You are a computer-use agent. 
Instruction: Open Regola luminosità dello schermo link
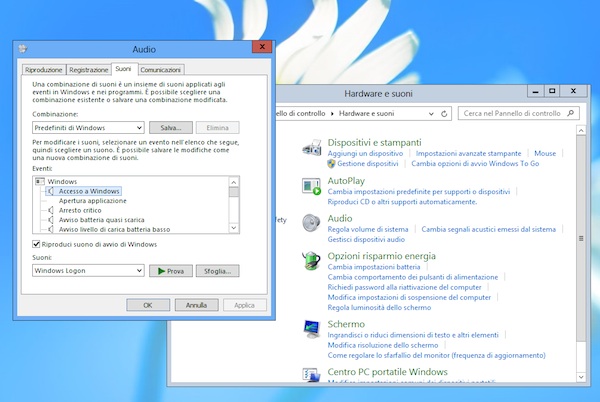pyautogui.click(x=379, y=308)
